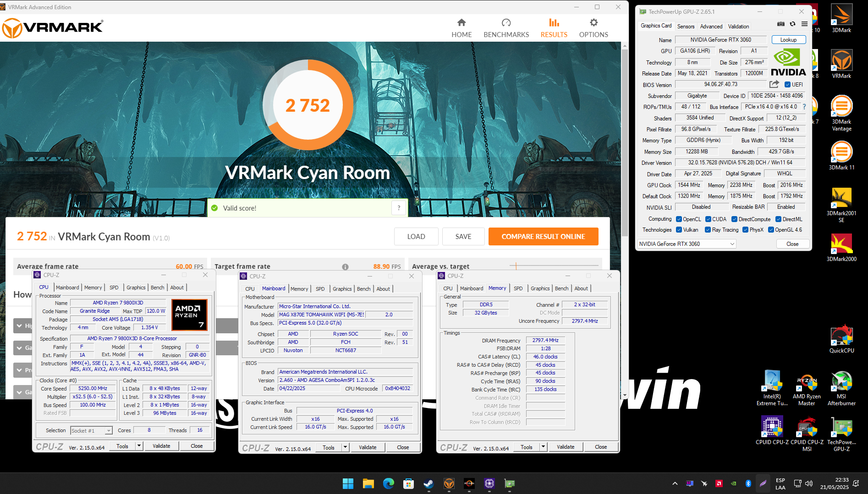Screen dimensions: 868x494
Task: Click the Lookup button in GPU-Z
Action: pyautogui.click(x=788, y=40)
